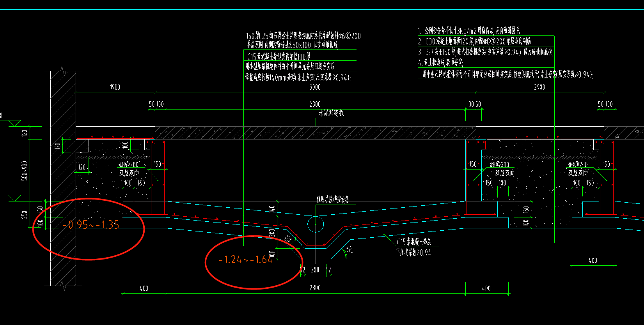Image resolution: width=644 pixels, height=325 pixels.
Task: Click the 300 vertical trench depth dimension
Action: [272, 233]
